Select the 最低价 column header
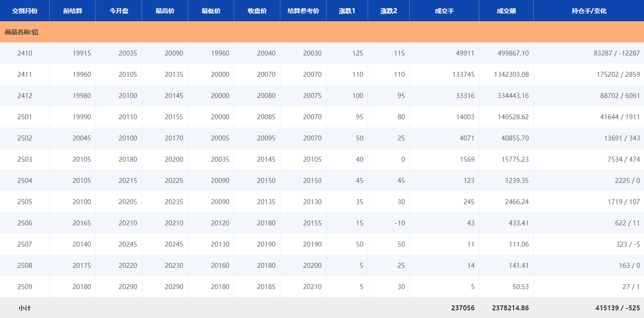Image resolution: width=644 pixels, height=318 pixels. coord(211,11)
